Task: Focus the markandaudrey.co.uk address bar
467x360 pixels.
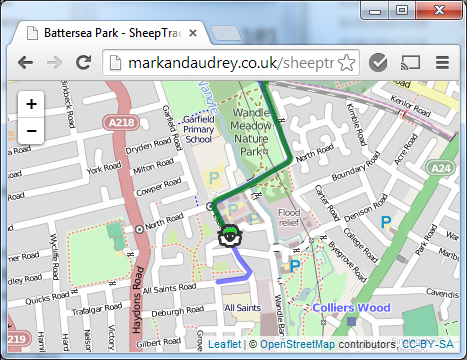Action: [231, 63]
